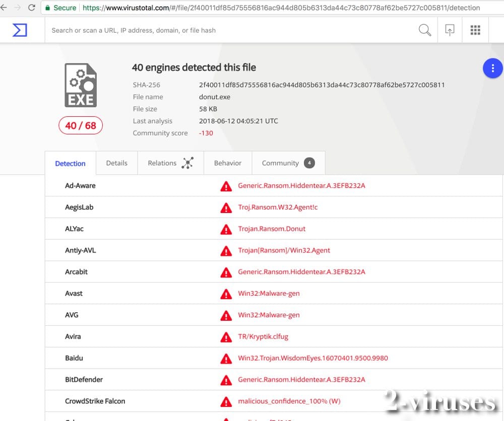Reload the page with the refresh icon
This screenshot has height=421, width=504.
[31, 8]
